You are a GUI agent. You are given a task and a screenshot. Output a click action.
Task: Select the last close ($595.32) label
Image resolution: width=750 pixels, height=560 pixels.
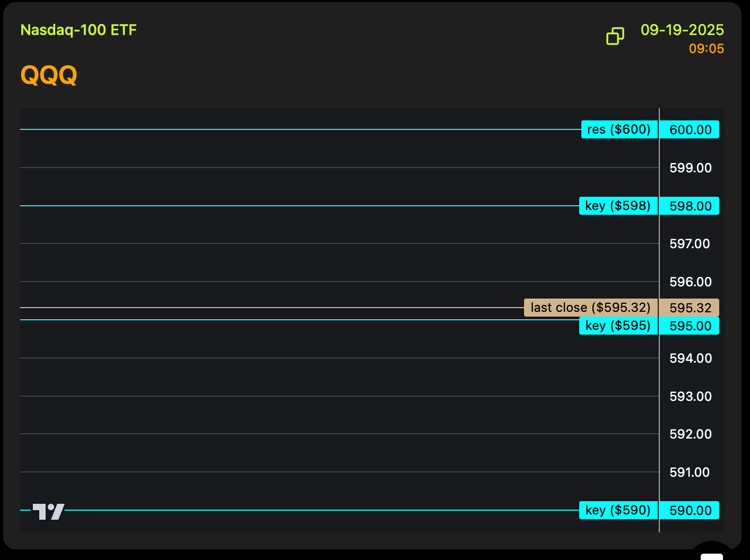[x=590, y=308]
